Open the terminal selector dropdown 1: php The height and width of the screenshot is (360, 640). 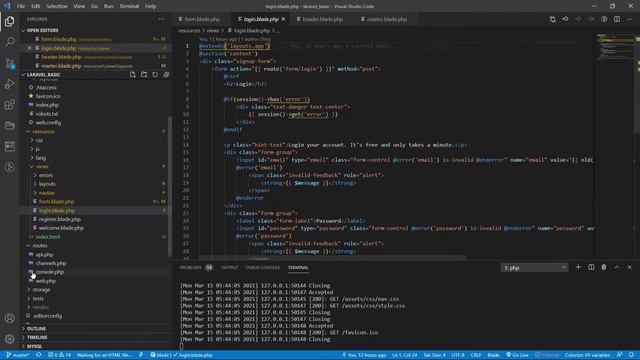[x=534, y=268]
